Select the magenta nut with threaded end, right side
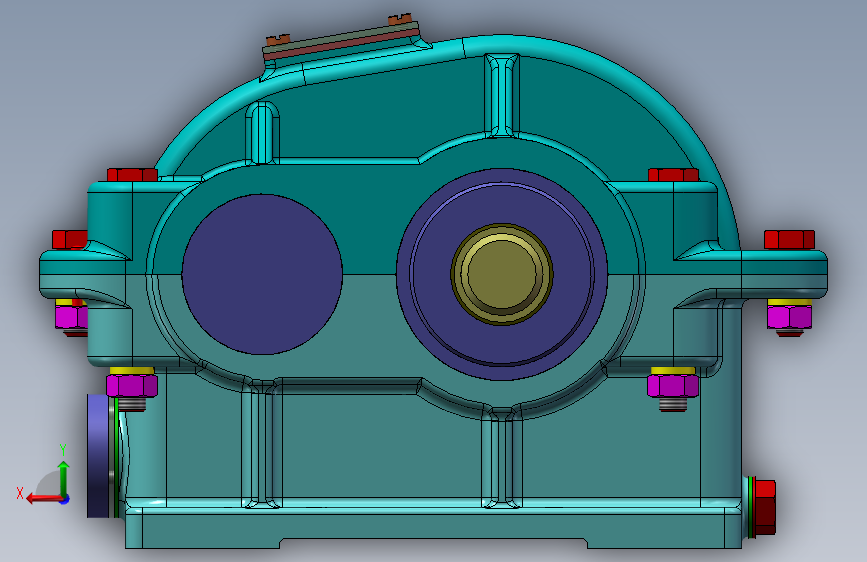Viewport: 867px width, 562px height. point(673,386)
